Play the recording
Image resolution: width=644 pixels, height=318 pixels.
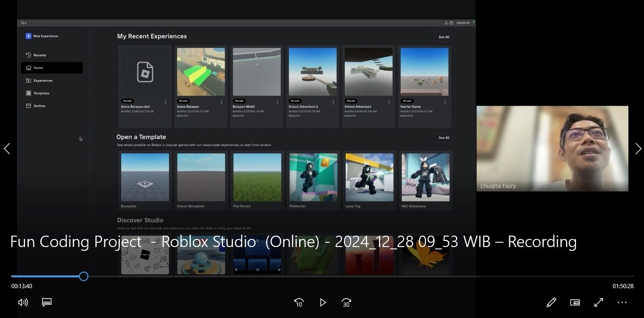coord(323,302)
